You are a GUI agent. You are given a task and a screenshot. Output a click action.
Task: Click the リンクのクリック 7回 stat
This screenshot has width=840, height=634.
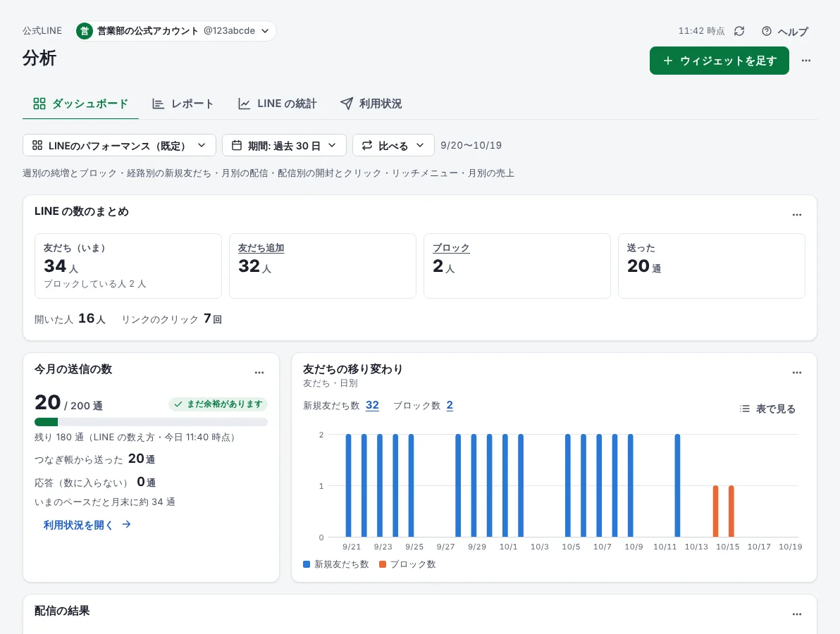pyautogui.click(x=172, y=318)
